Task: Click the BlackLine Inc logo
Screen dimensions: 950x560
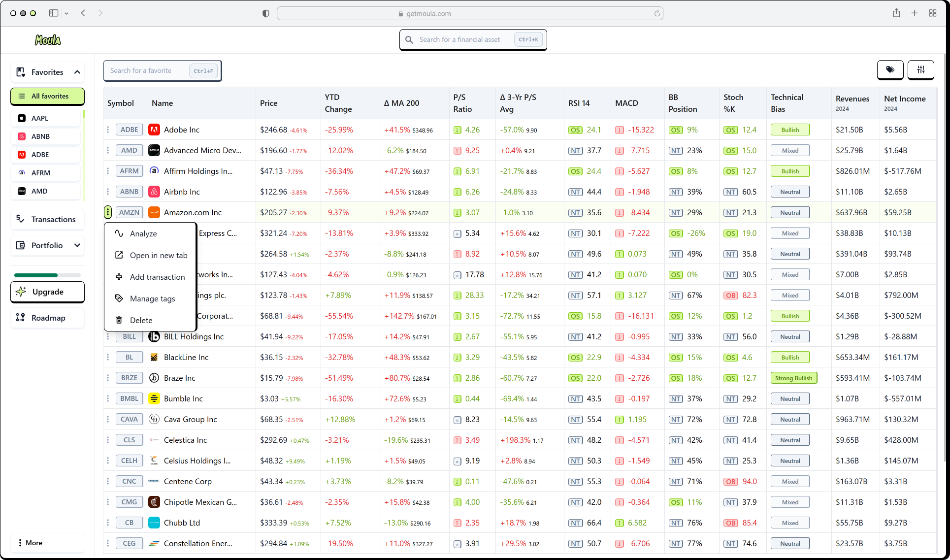Action: (x=154, y=357)
